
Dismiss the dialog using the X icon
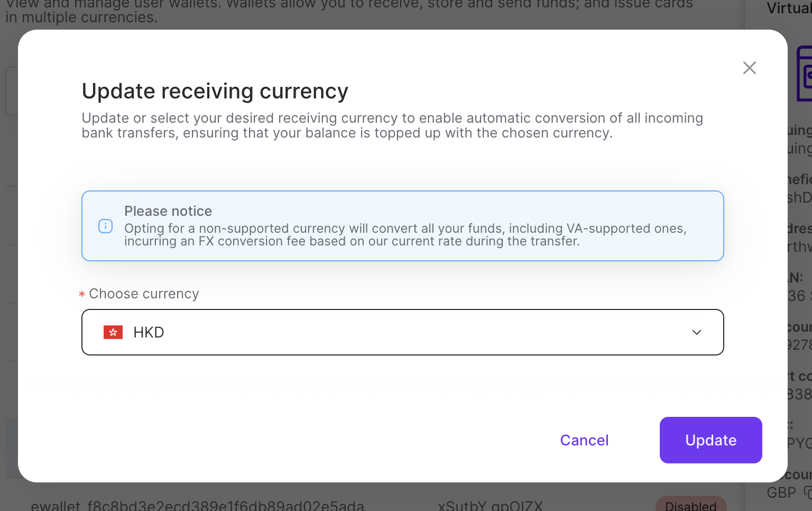[x=749, y=68]
